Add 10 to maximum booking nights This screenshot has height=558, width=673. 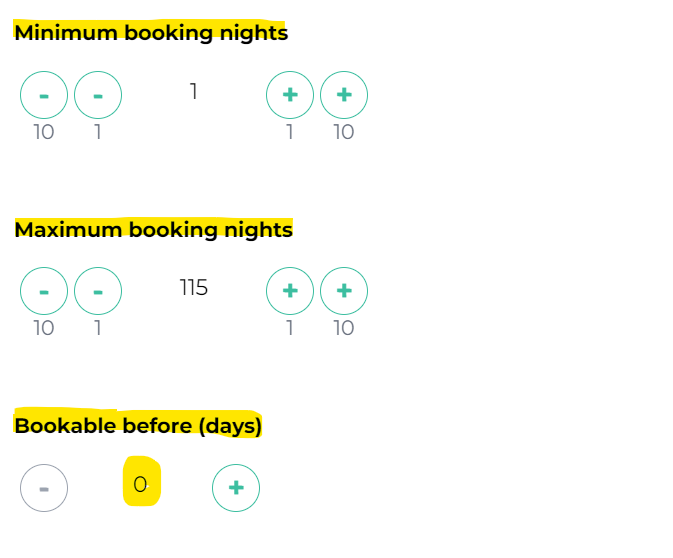tap(344, 291)
